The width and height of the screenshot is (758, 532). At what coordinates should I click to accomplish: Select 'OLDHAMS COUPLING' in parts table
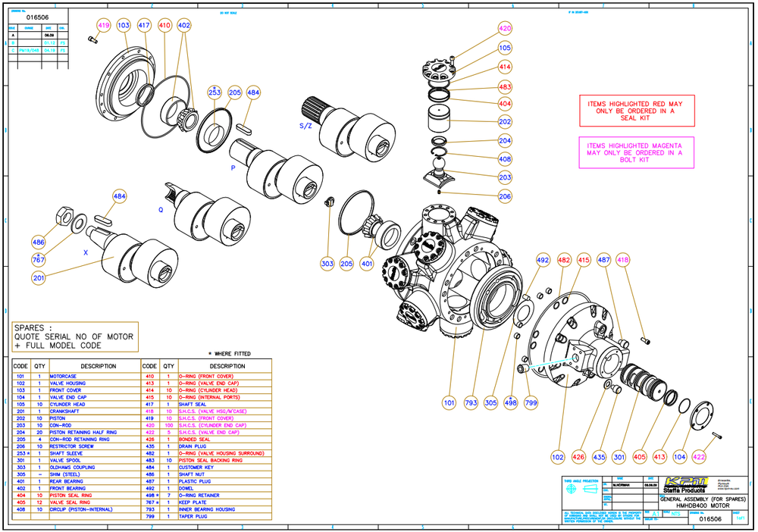(73, 468)
